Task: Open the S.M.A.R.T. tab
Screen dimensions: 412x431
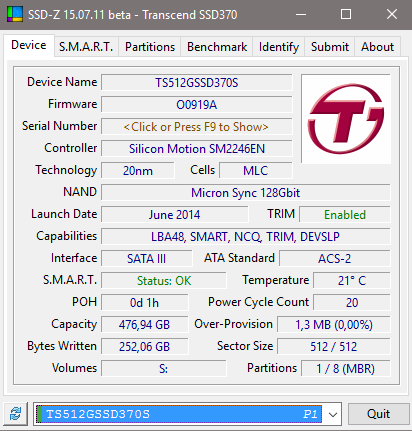Action: 86,47
